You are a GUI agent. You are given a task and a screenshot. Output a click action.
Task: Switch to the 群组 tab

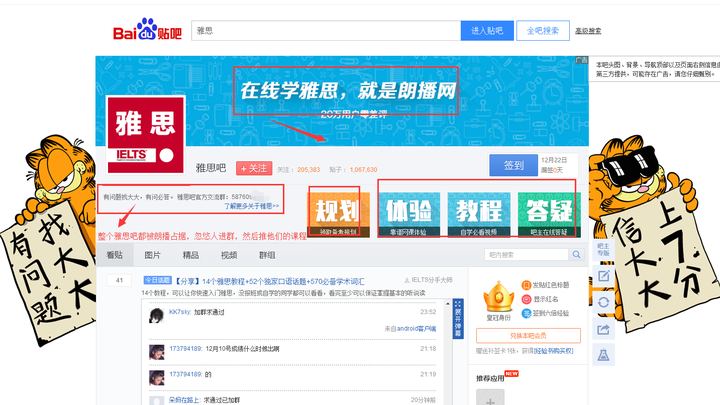click(267, 255)
